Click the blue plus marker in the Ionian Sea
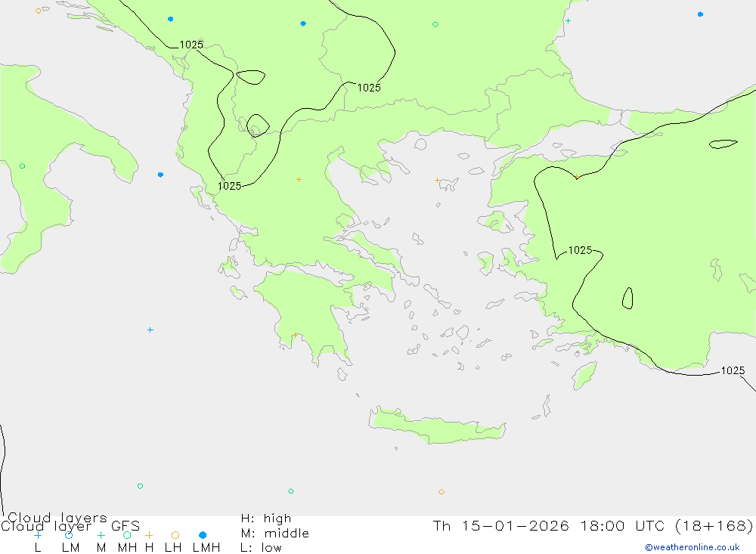Viewport: 756px width, 554px height. [x=150, y=330]
